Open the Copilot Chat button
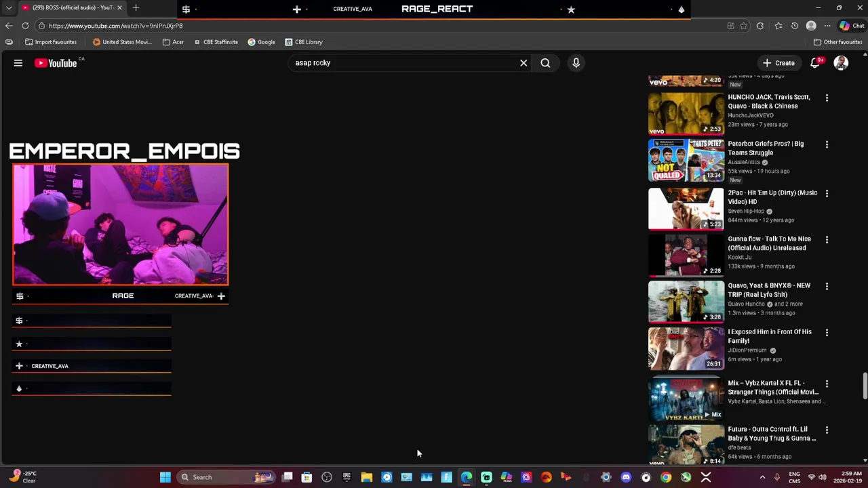This screenshot has width=868, height=488. [x=852, y=26]
